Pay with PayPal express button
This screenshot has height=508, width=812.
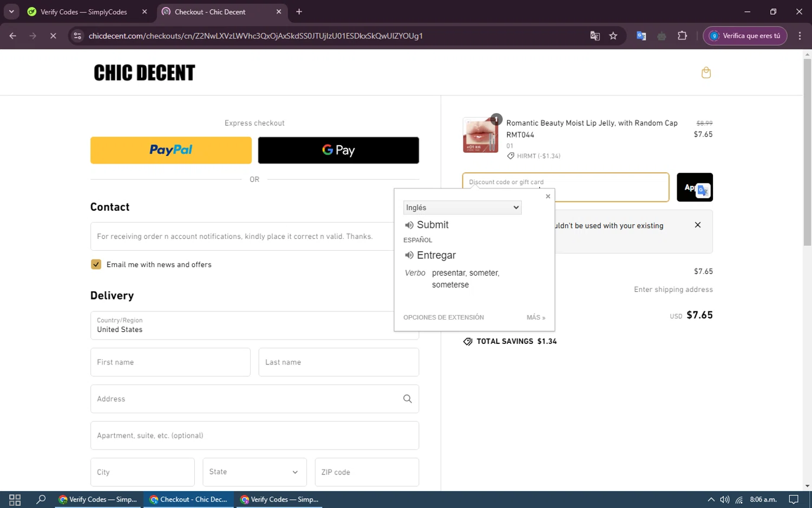coord(171,150)
